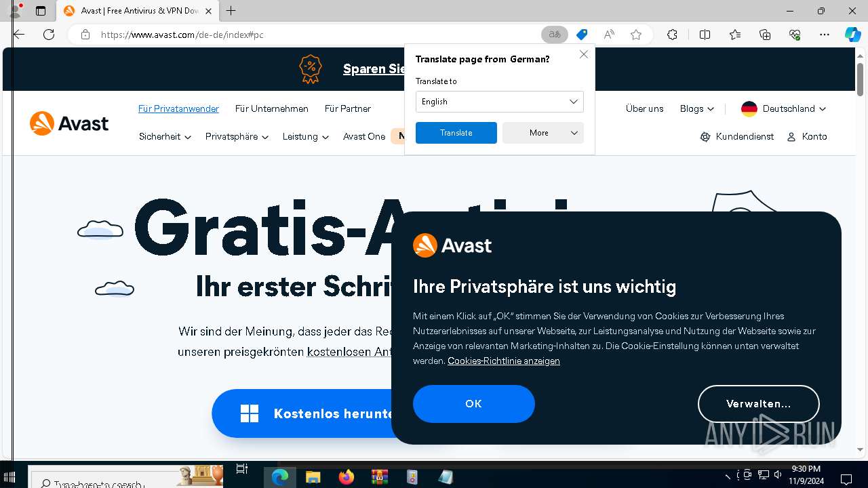The height and width of the screenshot is (488, 868).
Task: Open the Extensions puzzle icon
Action: point(672,35)
